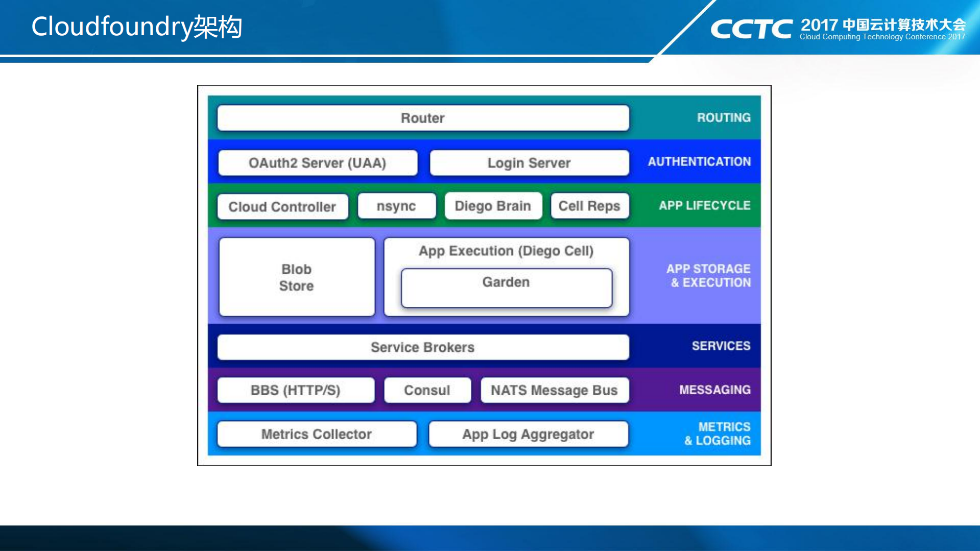Select the Service Brokers bar
This screenshot has width=980, height=551.
tap(423, 347)
